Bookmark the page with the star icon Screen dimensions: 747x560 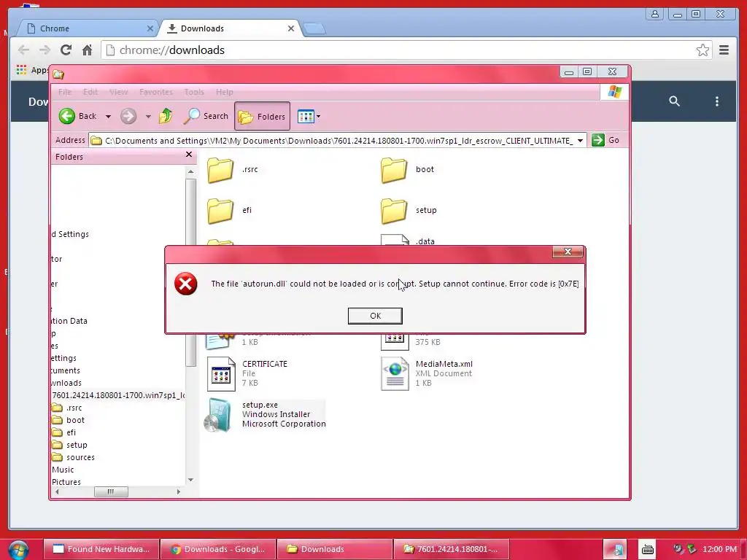[x=703, y=50]
